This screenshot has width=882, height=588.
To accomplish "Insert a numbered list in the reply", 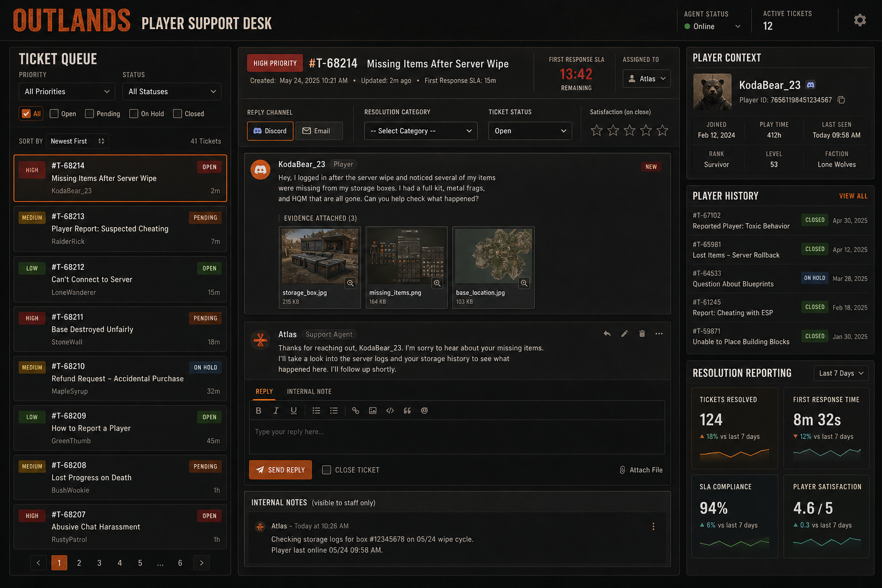I will pyautogui.click(x=316, y=411).
